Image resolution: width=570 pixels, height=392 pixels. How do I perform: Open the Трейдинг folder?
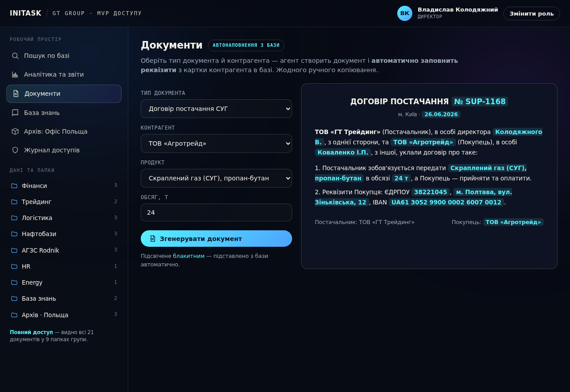pyautogui.click(x=64, y=202)
